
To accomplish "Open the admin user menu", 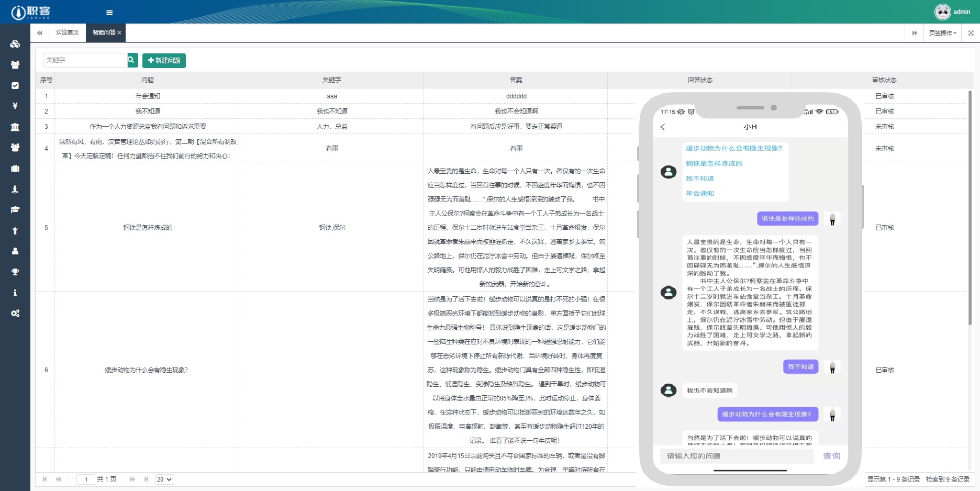I will (953, 12).
